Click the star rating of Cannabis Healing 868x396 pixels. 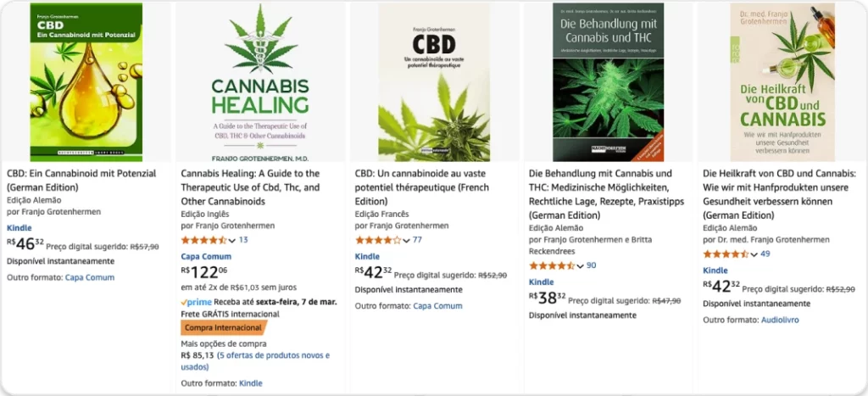(x=203, y=240)
